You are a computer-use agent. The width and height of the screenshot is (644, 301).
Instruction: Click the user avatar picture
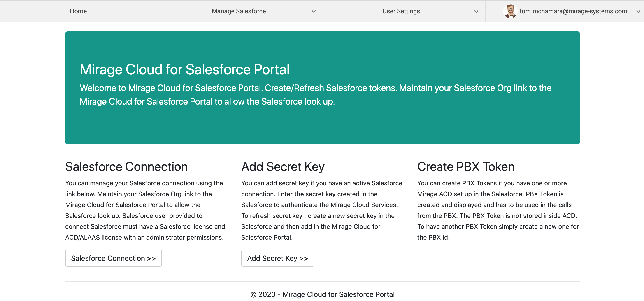pos(510,11)
